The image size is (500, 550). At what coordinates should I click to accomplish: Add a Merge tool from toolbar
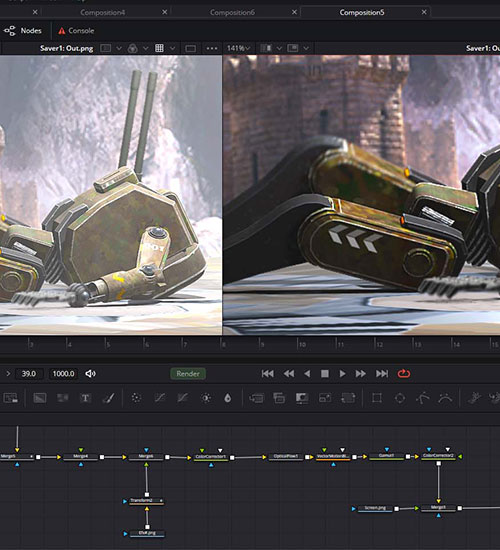256,398
